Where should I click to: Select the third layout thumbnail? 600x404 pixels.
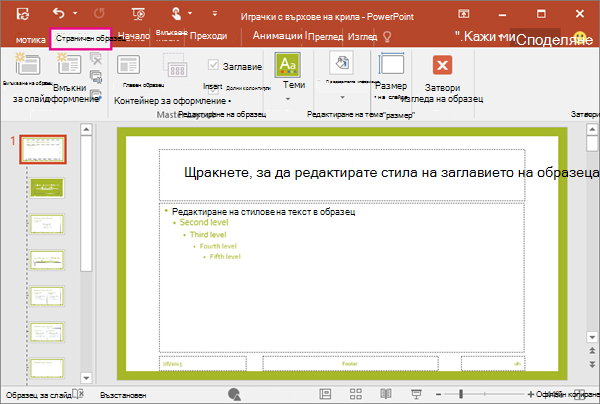[x=47, y=224]
